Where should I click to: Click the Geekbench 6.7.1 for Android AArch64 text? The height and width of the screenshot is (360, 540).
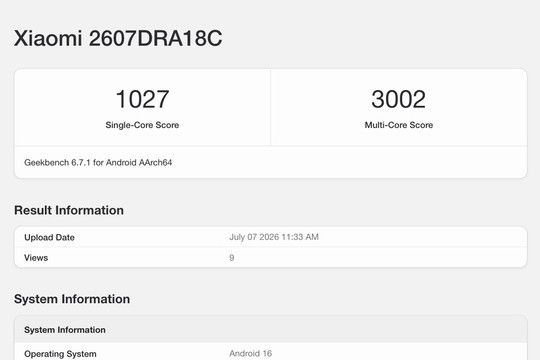tap(98, 163)
